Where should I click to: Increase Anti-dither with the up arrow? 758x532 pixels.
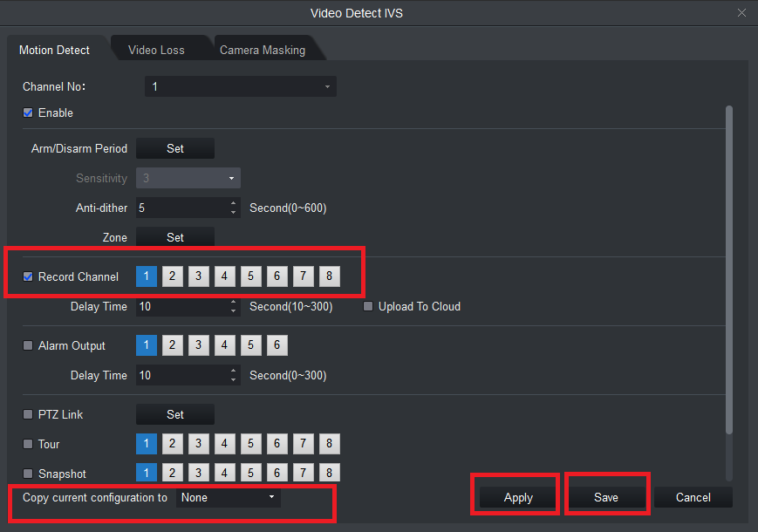[x=234, y=203]
